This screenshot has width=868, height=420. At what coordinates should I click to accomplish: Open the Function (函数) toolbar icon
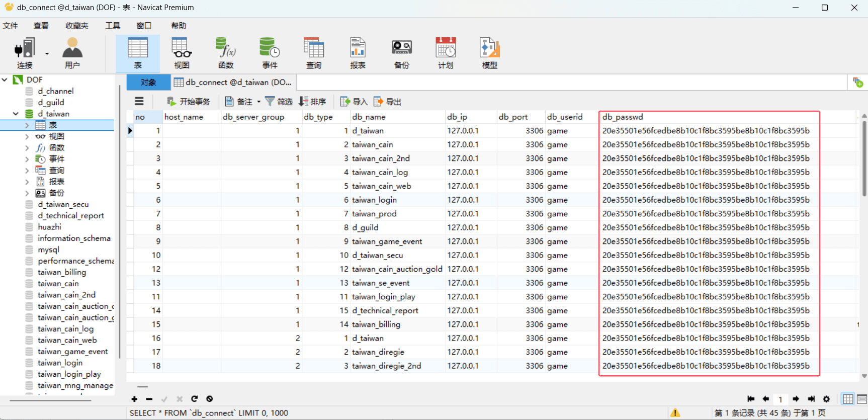[x=226, y=53]
